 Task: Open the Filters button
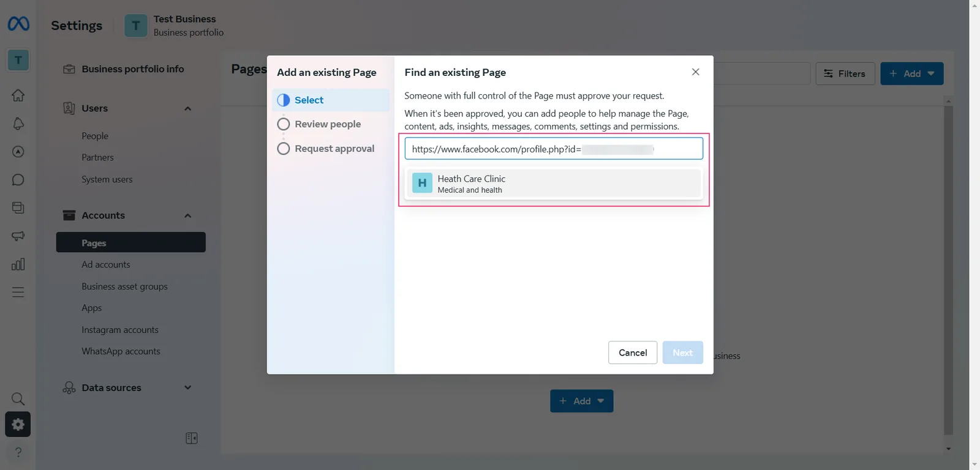click(x=845, y=73)
